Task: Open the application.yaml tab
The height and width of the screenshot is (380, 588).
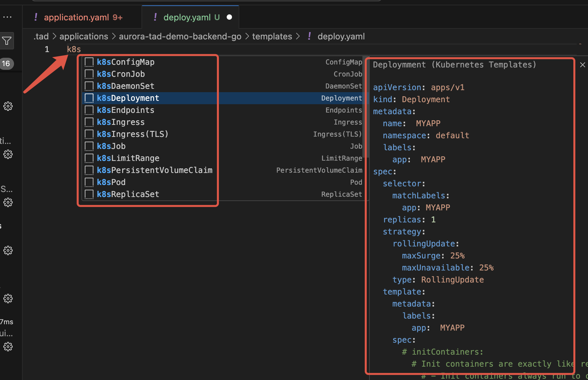Action: coord(83,17)
